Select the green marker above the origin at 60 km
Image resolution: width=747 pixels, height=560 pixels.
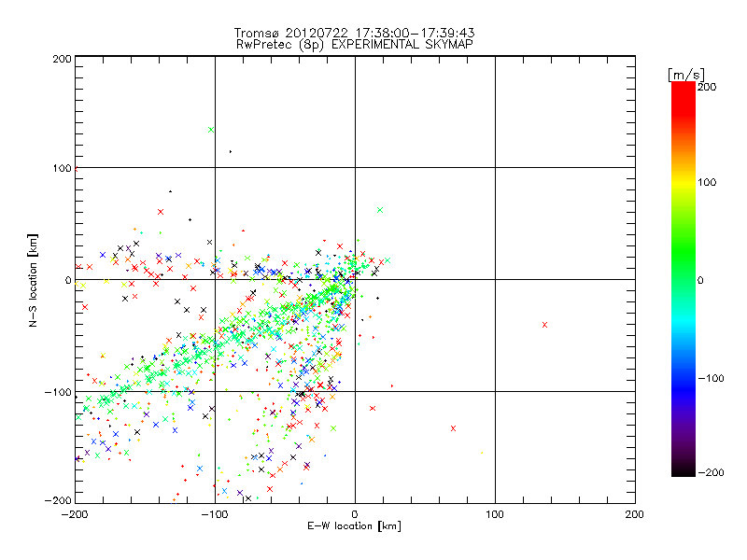click(380, 210)
